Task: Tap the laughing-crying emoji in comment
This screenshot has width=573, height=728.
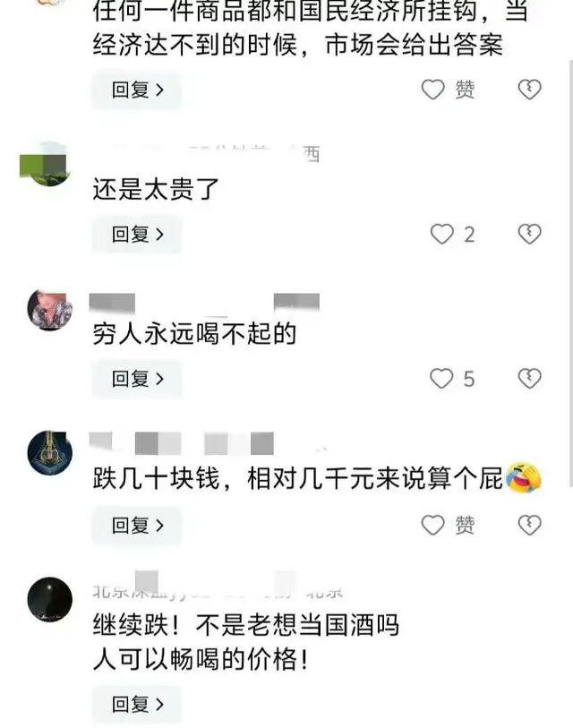Action: [x=524, y=477]
